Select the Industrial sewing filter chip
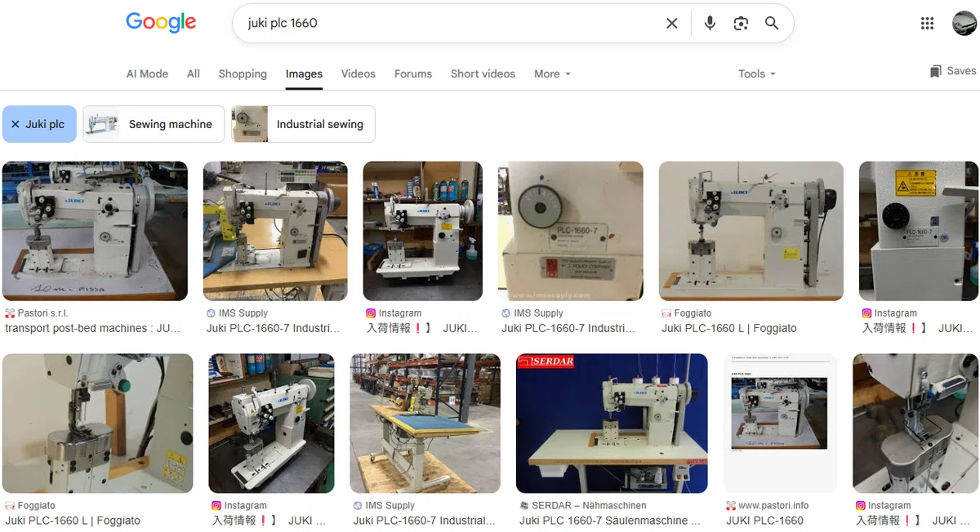Image resolution: width=980 pixels, height=532 pixels. coord(303,124)
